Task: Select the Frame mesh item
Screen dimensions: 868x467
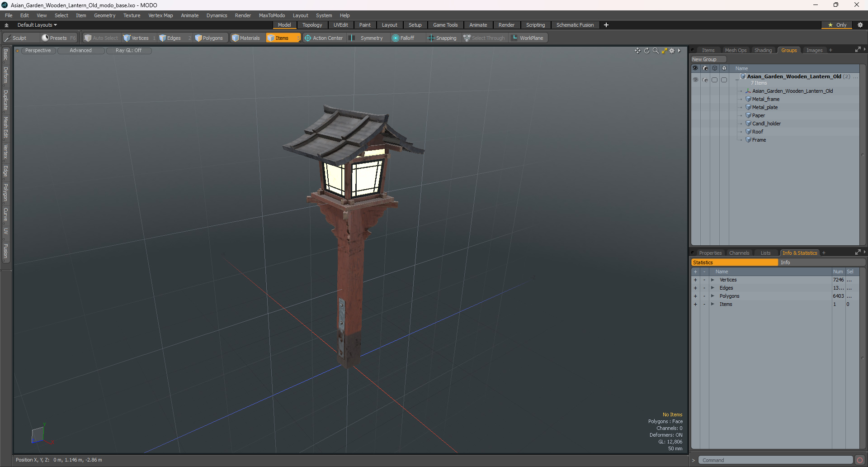Action: coord(759,140)
